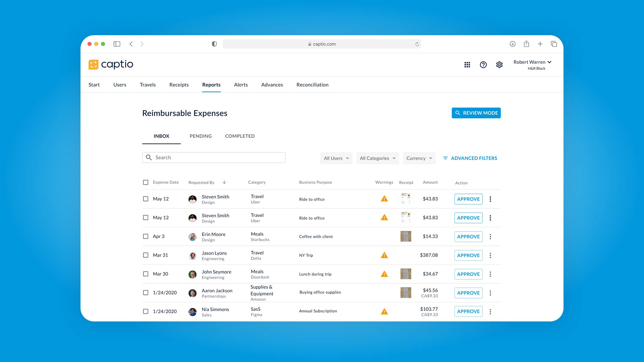Check the Mar 30 John Seymore row
644x362 pixels.
tap(146, 274)
